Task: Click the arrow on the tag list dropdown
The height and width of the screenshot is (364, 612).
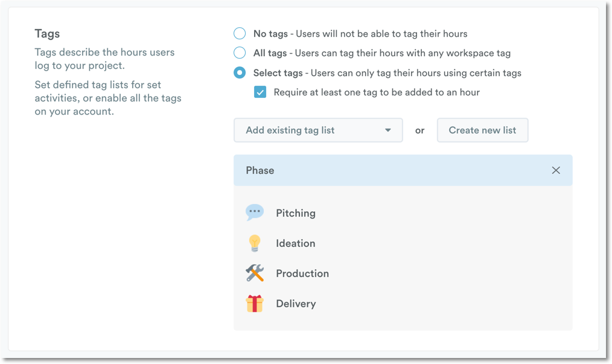Action: 388,130
